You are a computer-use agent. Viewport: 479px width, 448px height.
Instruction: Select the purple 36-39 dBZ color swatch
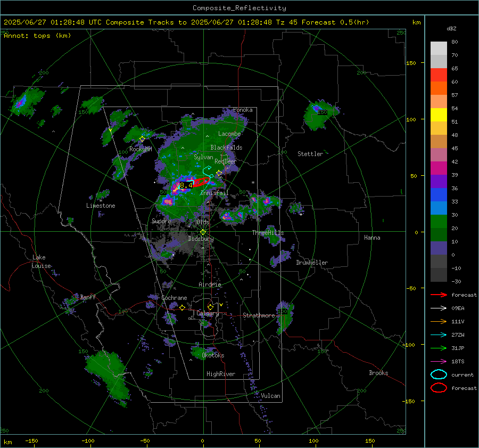(x=439, y=181)
